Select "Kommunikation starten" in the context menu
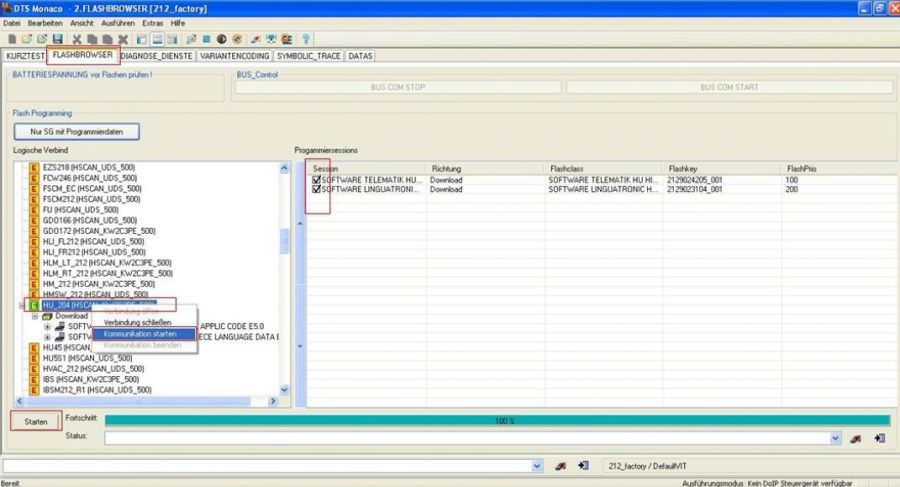900x487 pixels. [141, 334]
